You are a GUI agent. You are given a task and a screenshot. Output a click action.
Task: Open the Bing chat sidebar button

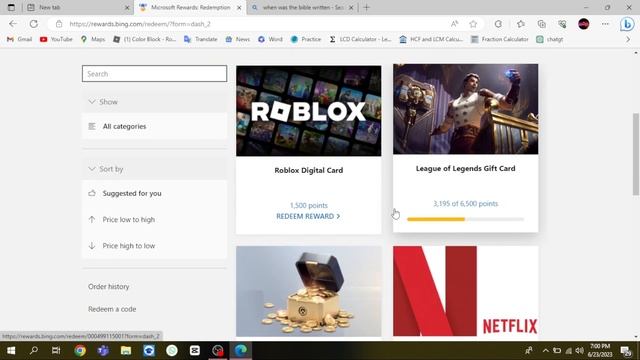click(627, 24)
